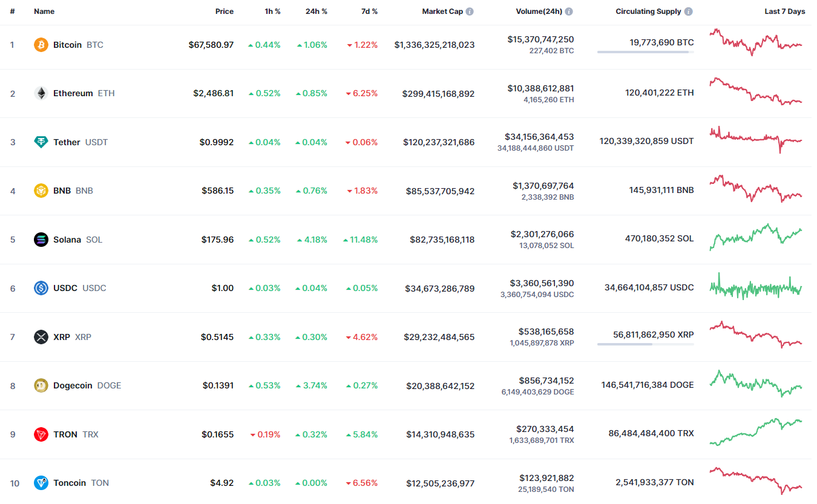Click the Dogecoin logo icon
The width and height of the screenshot is (817, 504).
click(x=41, y=385)
